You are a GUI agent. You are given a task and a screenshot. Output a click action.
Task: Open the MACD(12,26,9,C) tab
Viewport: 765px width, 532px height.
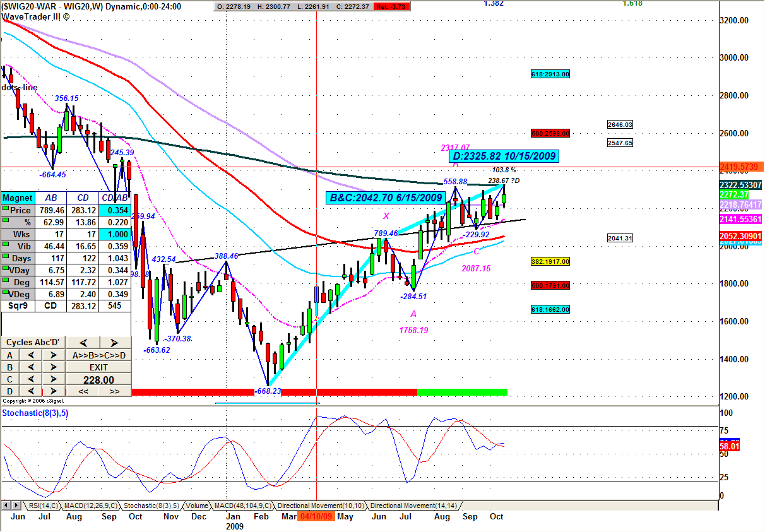click(x=91, y=505)
